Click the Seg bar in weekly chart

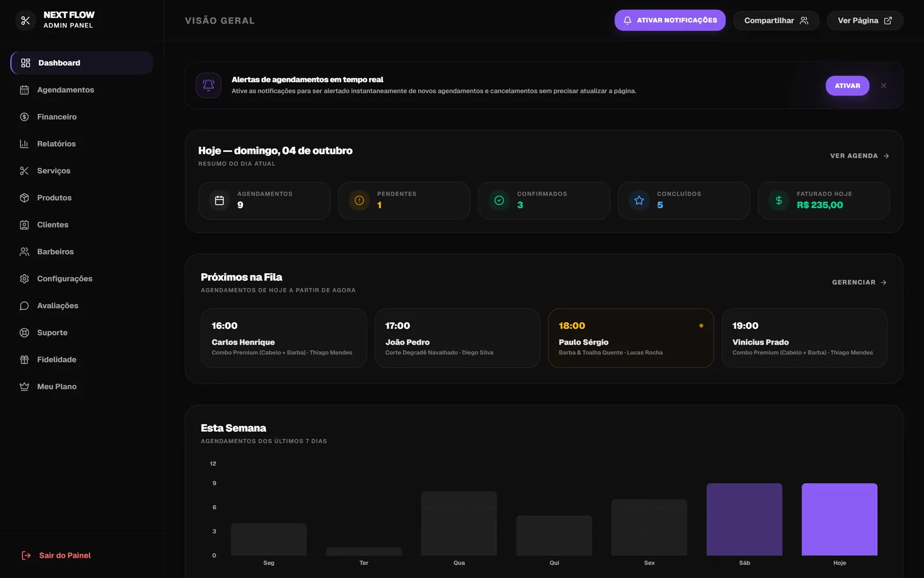(269, 540)
